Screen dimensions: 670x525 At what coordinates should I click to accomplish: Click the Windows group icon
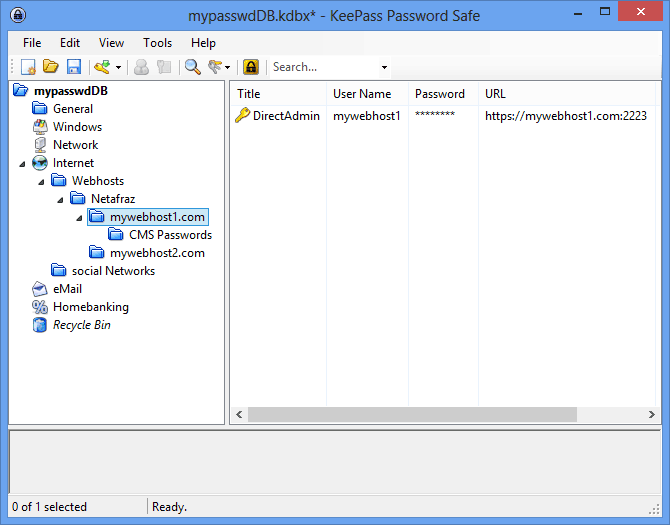tap(40, 127)
